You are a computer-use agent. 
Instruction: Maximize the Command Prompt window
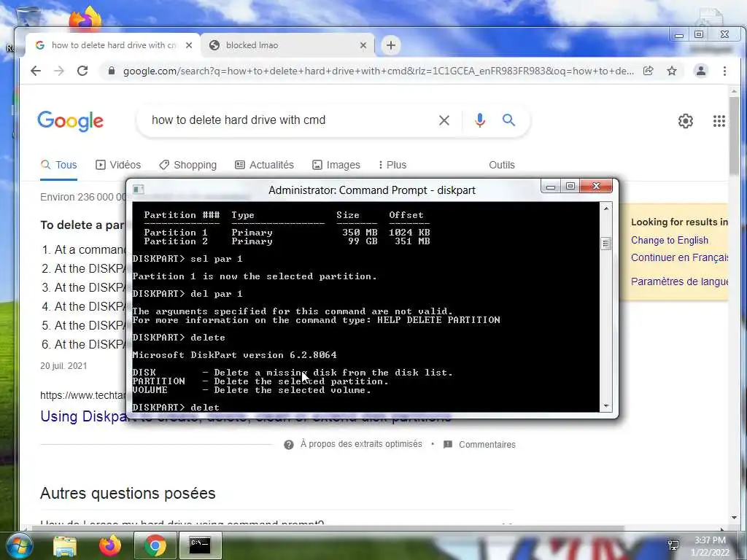pyautogui.click(x=570, y=186)
